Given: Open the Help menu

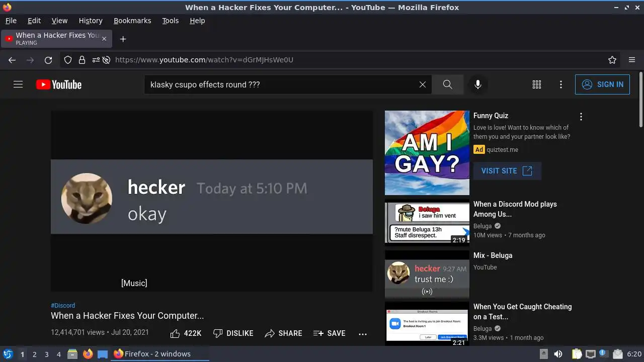Looking at the screenshot, I should point(197,21).
